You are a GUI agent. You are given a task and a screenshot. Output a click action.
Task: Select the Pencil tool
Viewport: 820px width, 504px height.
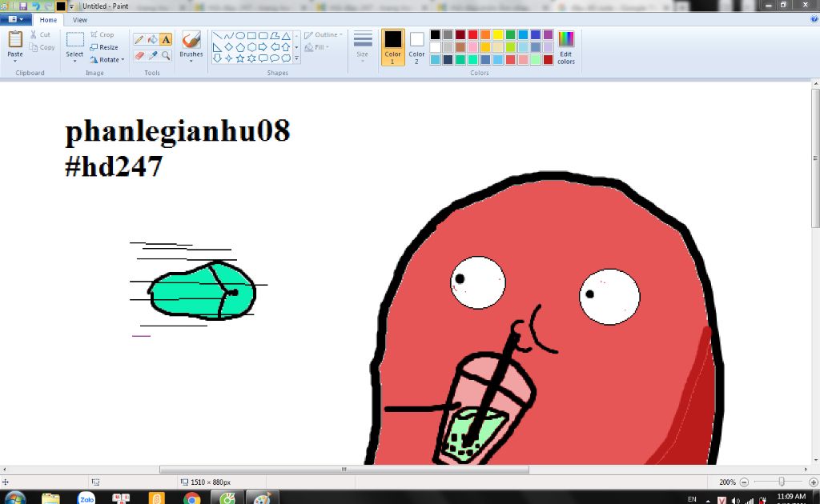click(x=139, y=40)
